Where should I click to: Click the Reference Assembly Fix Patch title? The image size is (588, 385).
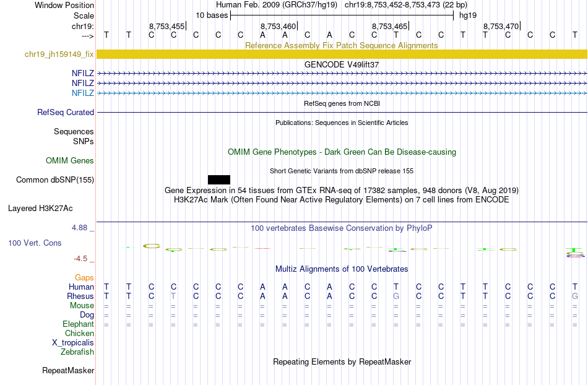click(341, 45)
